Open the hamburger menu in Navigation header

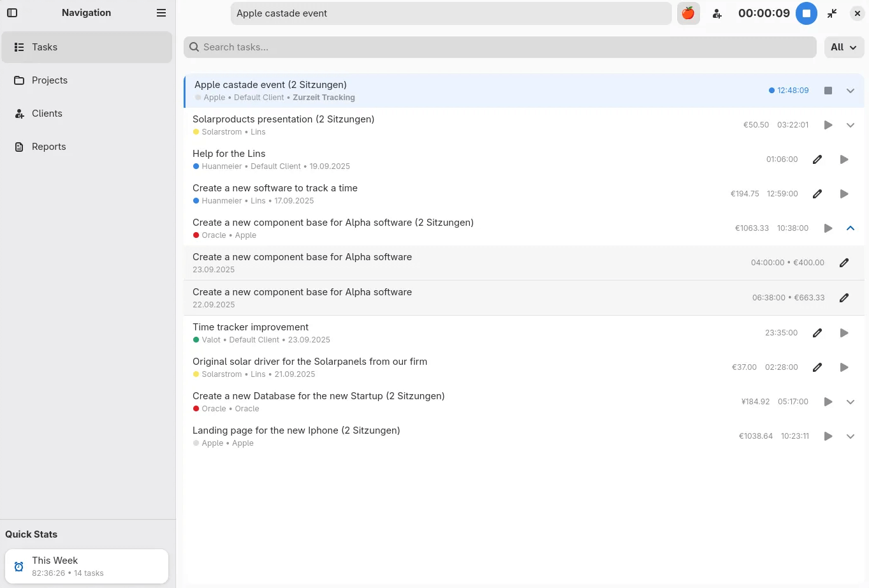tap(161, 13)
